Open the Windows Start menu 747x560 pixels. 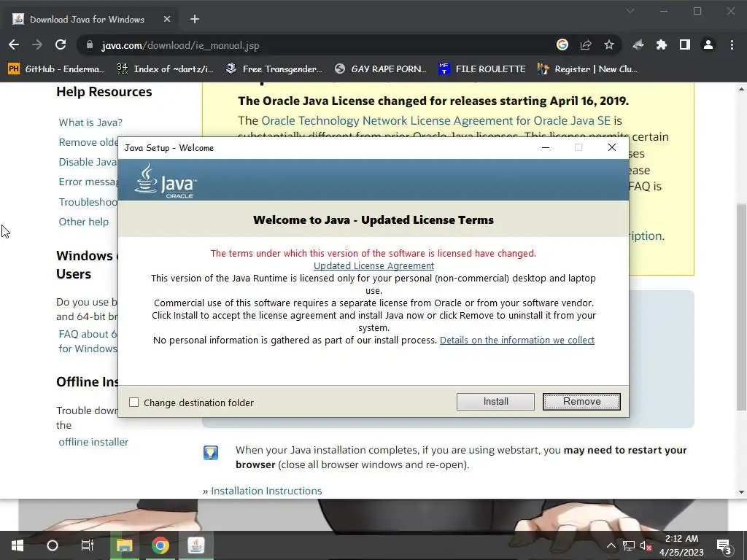tap(18, 545)
